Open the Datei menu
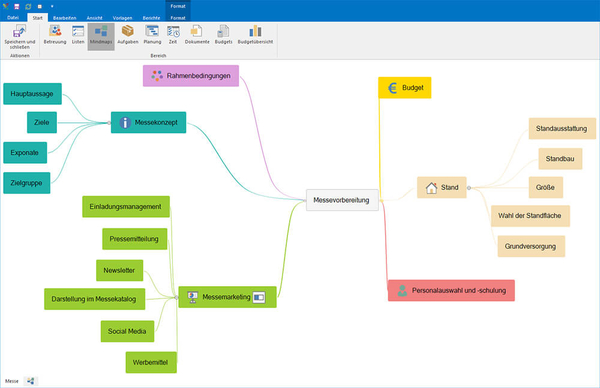 pyautogui.click(x=13, y=18)
